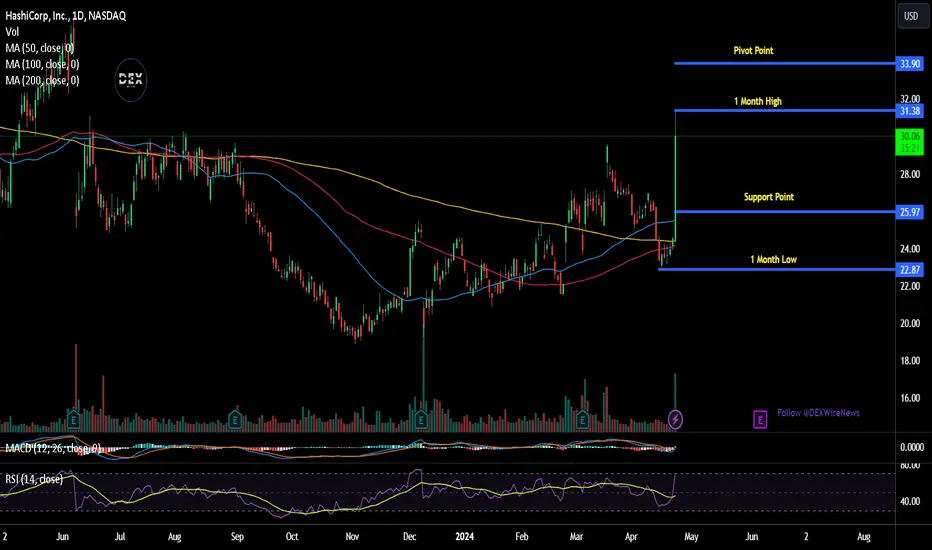Click the Aug label at right of time axis
Image resolution: width=932 pixels, height=550 pixels.
[x=864, y=536]
